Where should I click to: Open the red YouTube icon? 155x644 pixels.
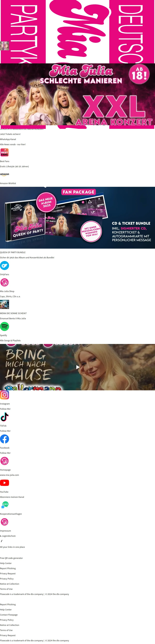(5, 483)
